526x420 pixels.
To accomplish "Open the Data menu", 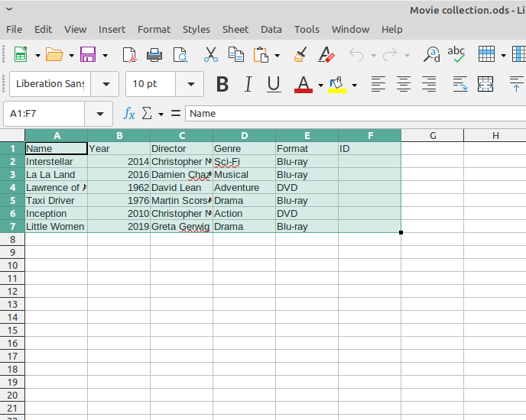I will [271, 29].
